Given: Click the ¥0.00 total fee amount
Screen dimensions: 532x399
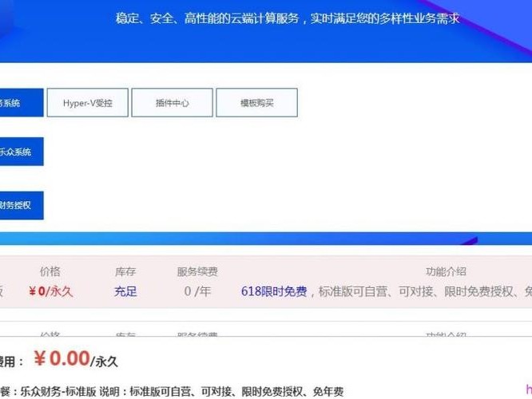Looking at the screenshot, I should click(x=62, y=358).
